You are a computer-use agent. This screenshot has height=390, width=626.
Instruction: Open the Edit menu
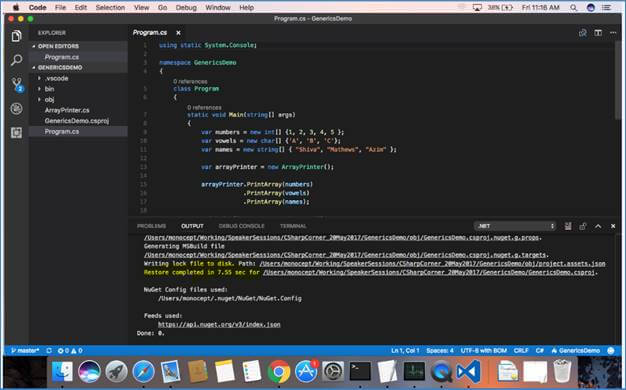[x=80, y=7]
